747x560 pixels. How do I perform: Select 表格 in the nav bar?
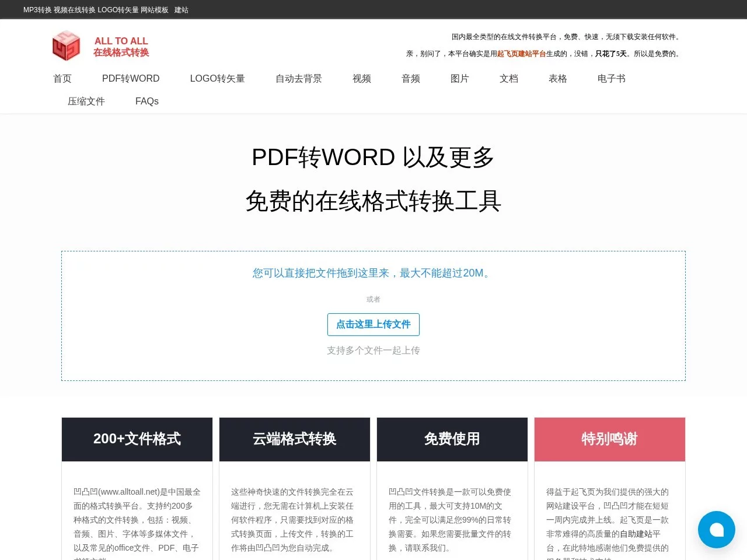[x=558, y=79]
